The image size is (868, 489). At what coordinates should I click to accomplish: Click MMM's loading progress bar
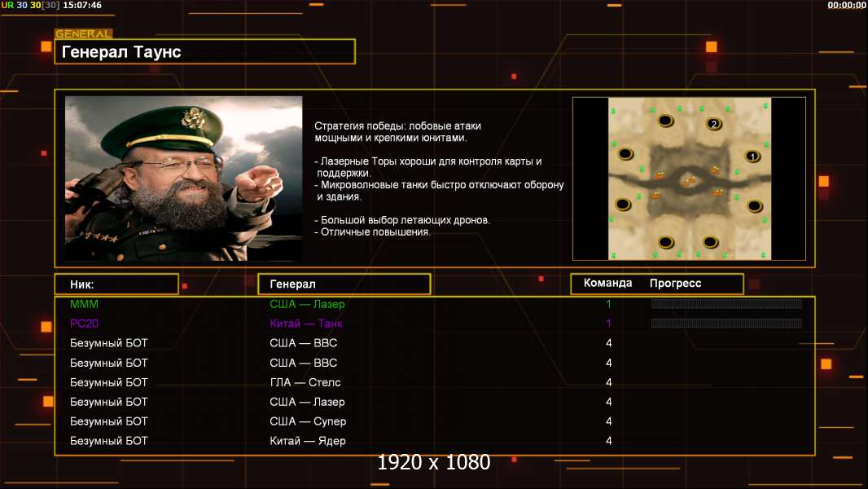coord(726,303)
